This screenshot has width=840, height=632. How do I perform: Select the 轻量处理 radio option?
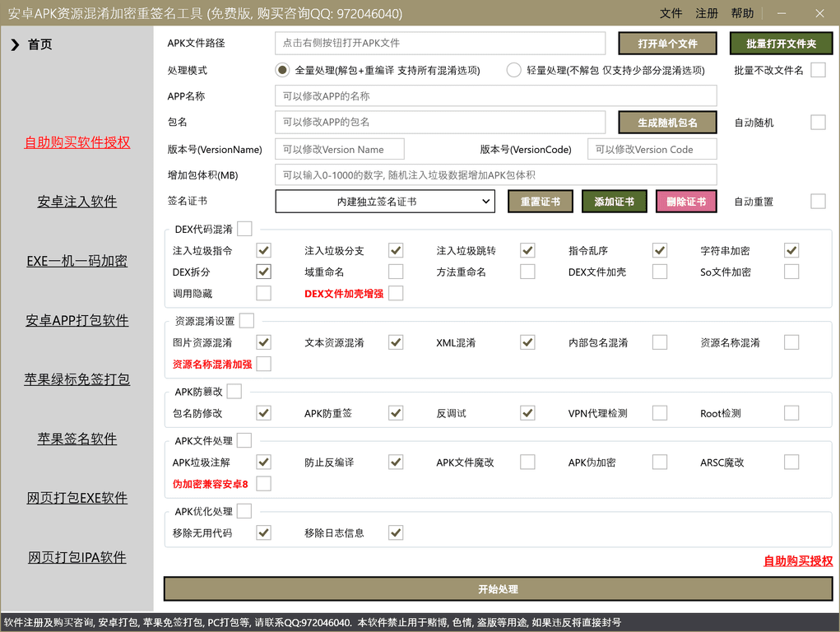pyautogui.click(x=514, y=70)
